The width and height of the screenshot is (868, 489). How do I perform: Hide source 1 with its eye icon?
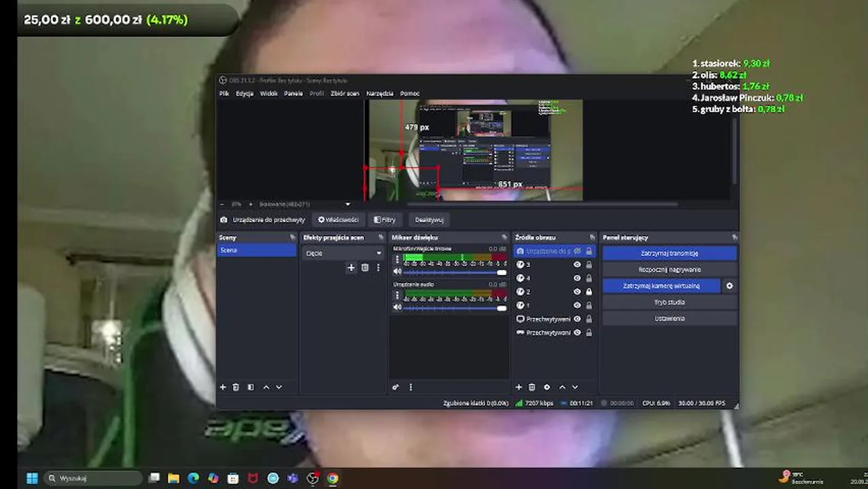tap(577, 306)
